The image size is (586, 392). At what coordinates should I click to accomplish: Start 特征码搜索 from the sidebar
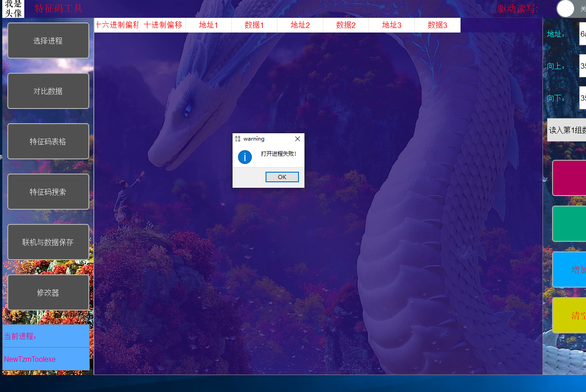tap(48, 191)
